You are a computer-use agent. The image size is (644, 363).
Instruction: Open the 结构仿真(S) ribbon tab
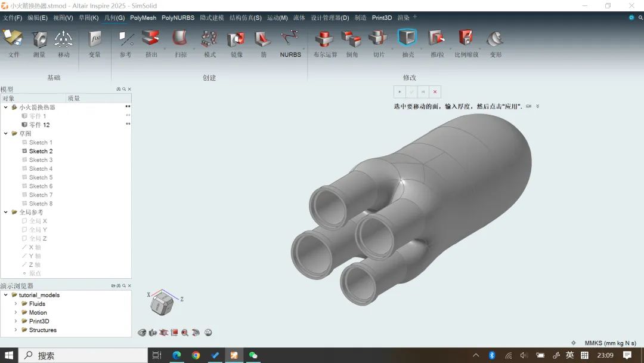click(245, 18)
